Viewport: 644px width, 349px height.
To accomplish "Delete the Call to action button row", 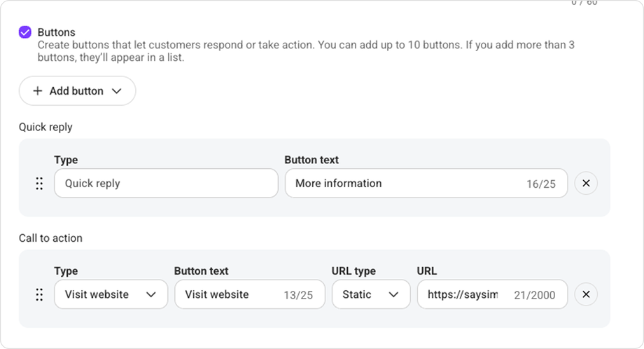I will [586, 294].
